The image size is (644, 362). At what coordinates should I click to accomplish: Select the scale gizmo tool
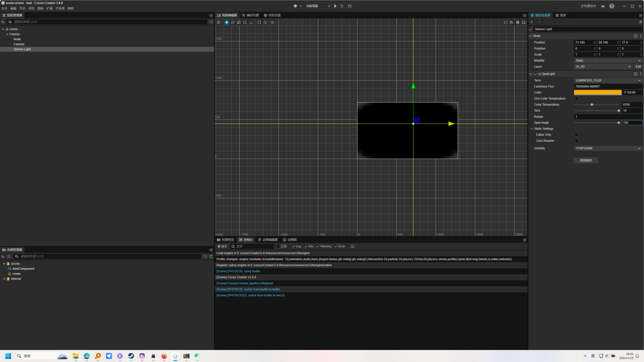(239, 22)
